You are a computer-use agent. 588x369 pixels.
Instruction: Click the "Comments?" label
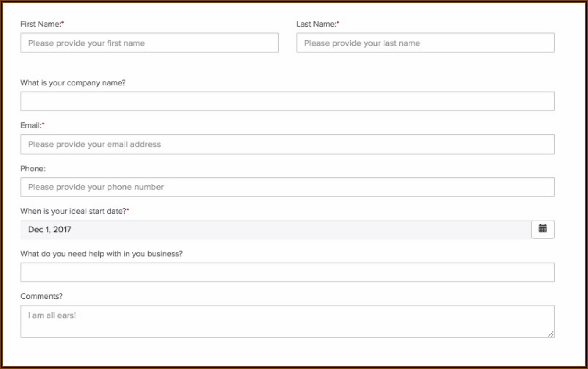click(x=42, y=297)
